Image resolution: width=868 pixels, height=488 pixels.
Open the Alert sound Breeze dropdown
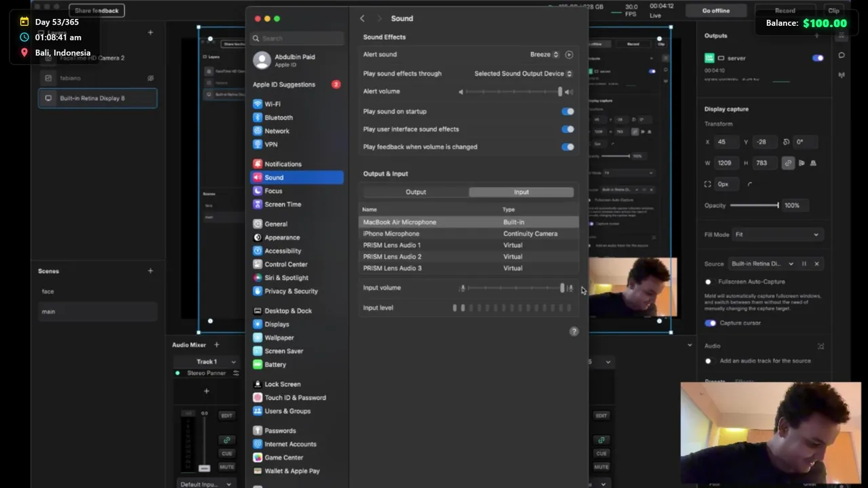[x=545, y=54]
